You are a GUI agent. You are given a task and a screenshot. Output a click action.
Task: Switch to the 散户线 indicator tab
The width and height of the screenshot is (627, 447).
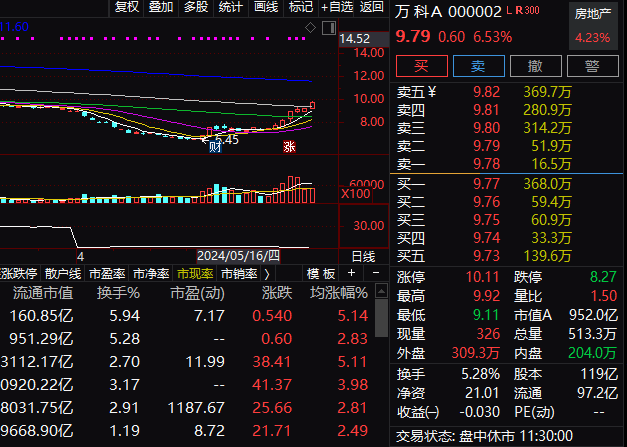(x=63, y=274)
